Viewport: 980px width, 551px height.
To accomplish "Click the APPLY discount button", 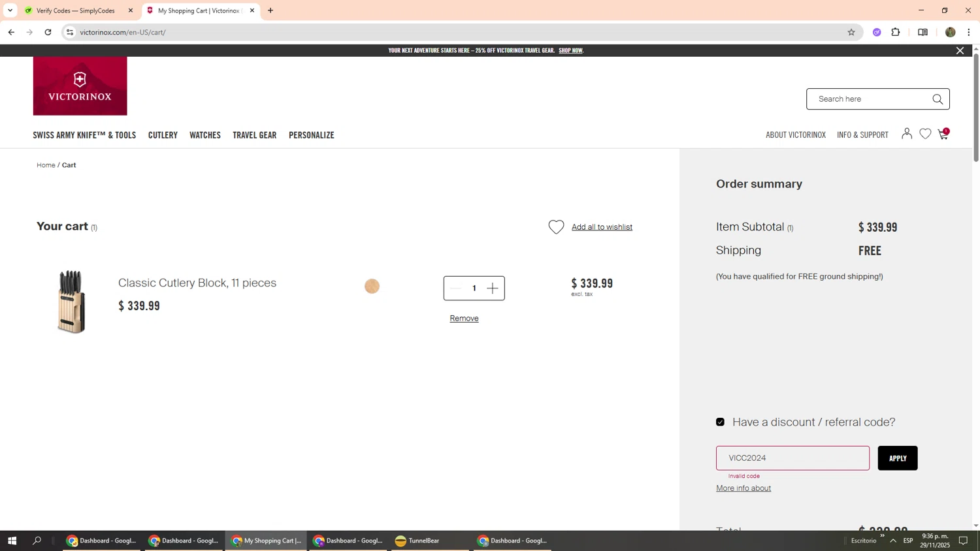I will (x=898, y=458).
